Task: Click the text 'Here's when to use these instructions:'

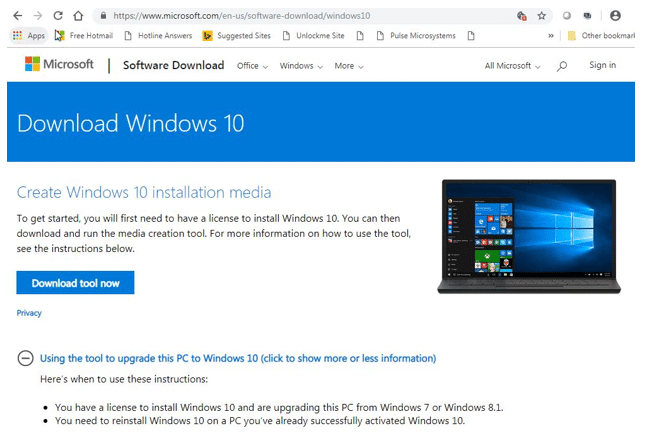Action: tap(124, 379)
